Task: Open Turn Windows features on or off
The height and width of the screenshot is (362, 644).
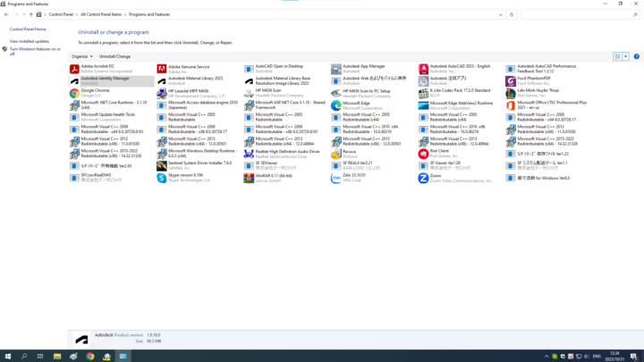Action: 35,51
